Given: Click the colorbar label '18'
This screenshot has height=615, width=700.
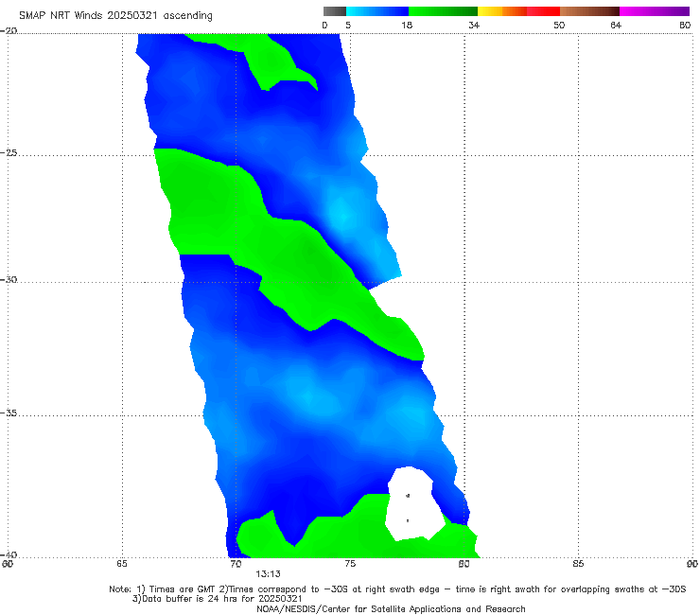Looking at the screenshot, I should coord(407,25).
